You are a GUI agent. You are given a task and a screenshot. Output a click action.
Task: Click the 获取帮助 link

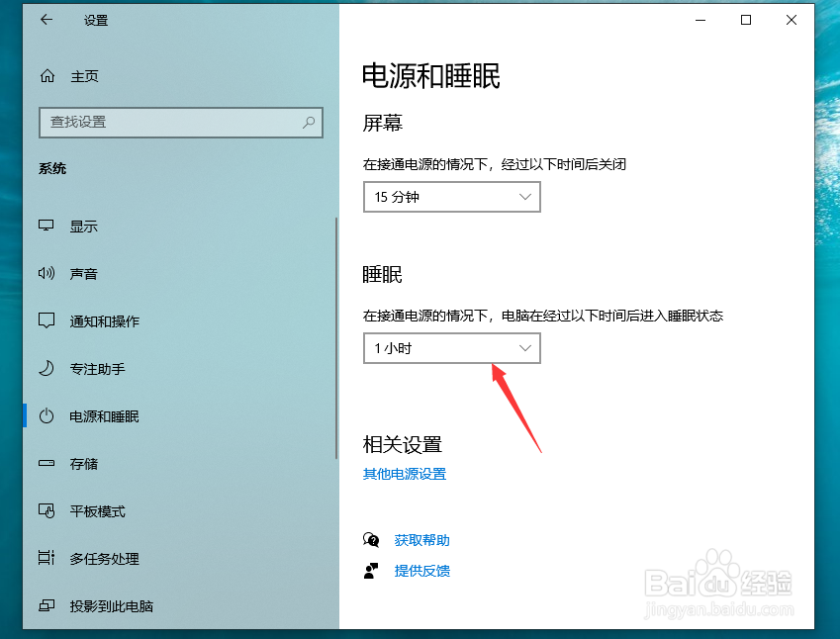[422, 540]
